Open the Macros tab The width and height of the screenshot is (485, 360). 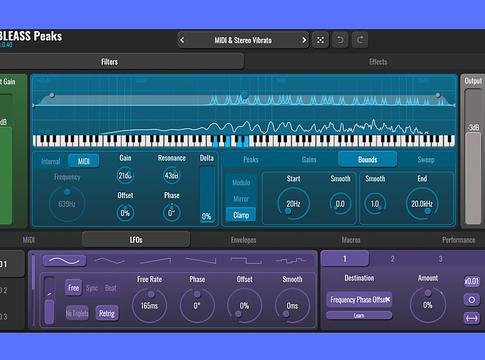pyautogui.click(x=351, y=240)
